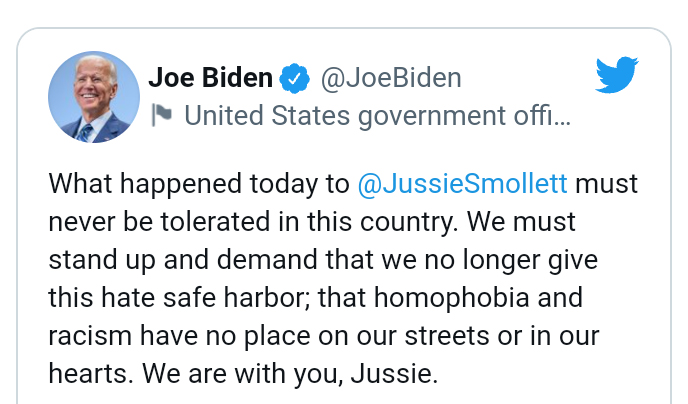Click the blue verified checkmark badge
This screenshot has height=404, width=688.
[x=295, y=79]
